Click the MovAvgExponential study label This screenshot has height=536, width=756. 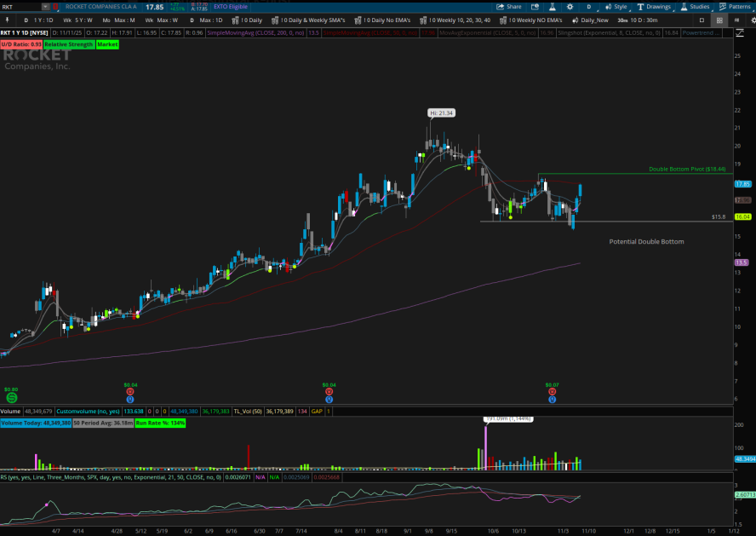[487, 32]
